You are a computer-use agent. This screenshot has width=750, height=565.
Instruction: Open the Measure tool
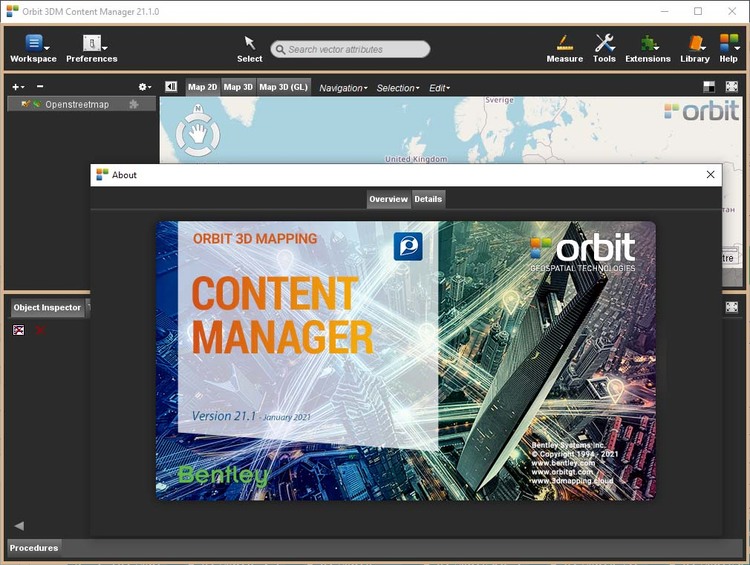click(564, 48)
